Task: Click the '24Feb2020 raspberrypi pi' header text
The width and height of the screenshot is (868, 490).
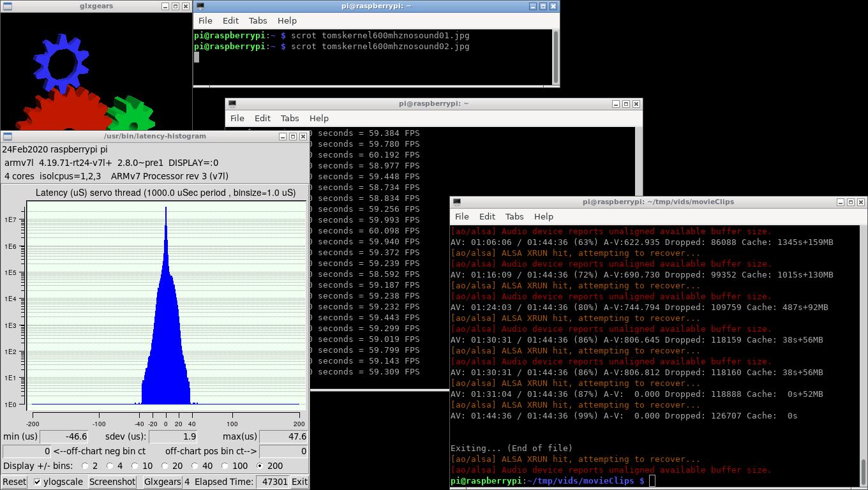Action: [55, 149]
